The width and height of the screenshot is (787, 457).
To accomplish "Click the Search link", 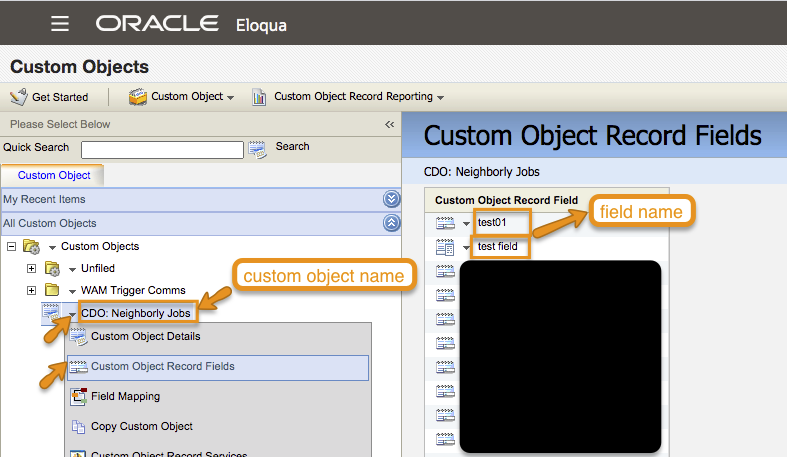I will (292, 147).
